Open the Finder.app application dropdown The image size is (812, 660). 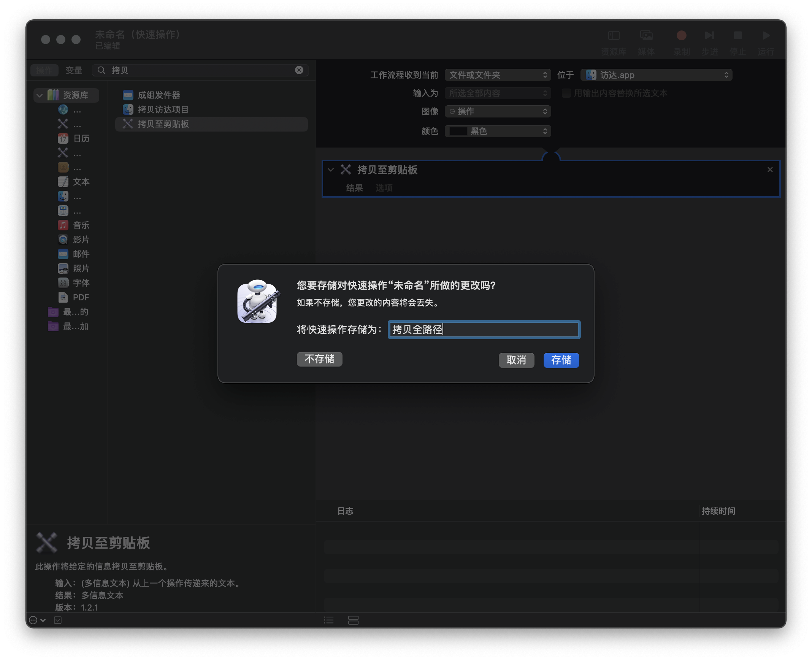coord(656,75)
